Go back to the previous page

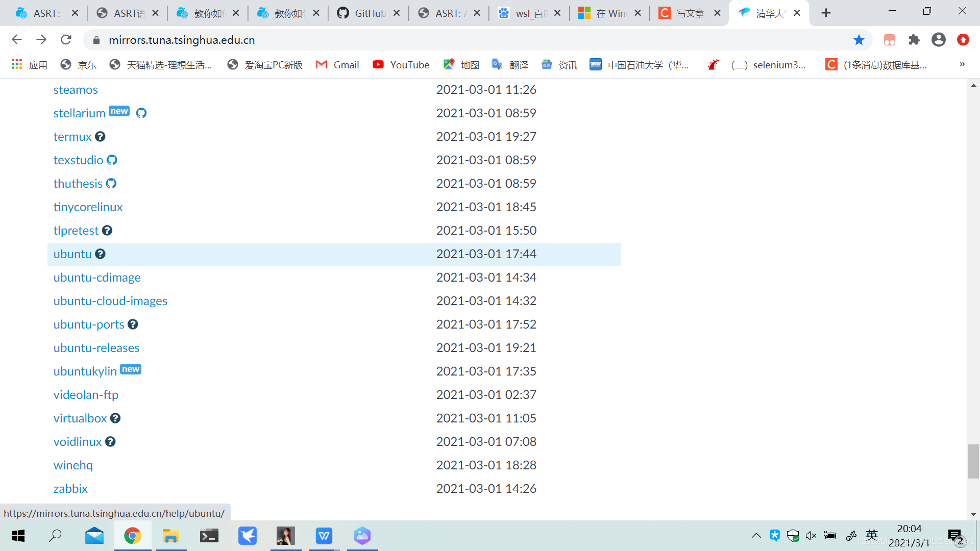17,40
